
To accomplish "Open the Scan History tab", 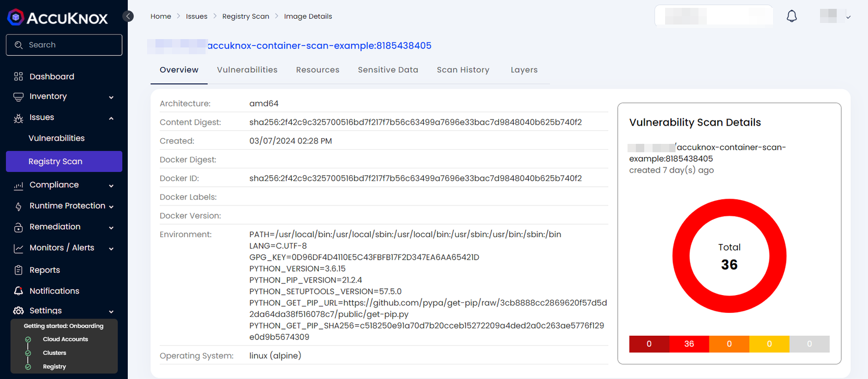I will tap(463, 70).
